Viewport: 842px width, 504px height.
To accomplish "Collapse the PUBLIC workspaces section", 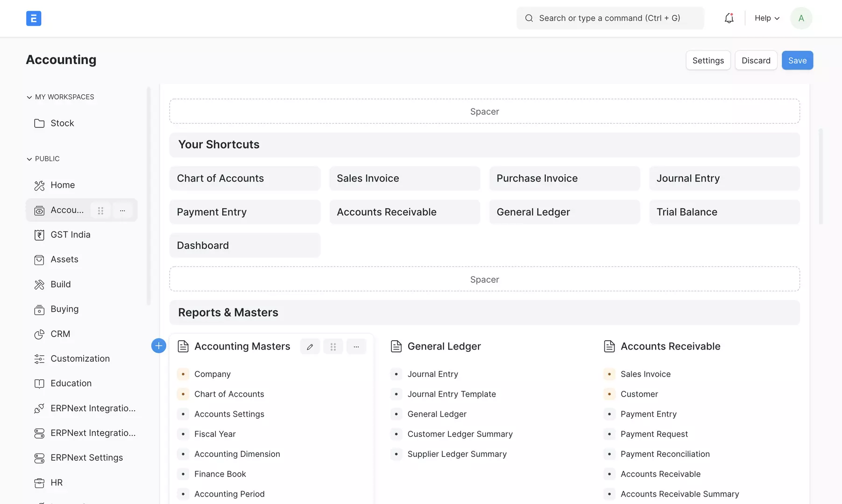I will [29, 159].
